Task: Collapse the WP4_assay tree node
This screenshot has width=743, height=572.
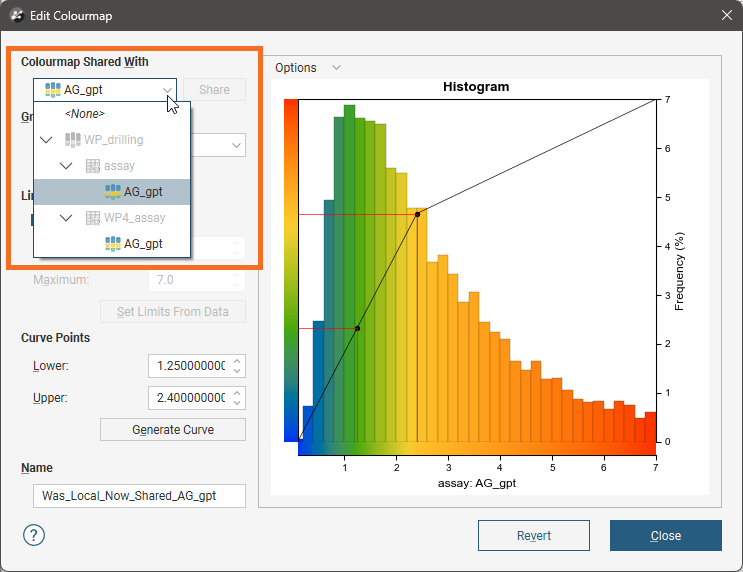Action: [x=66, y=217]
